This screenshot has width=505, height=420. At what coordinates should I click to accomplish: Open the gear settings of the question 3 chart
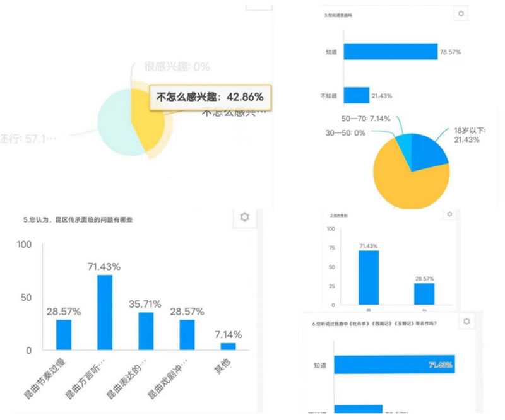point(461,14)
